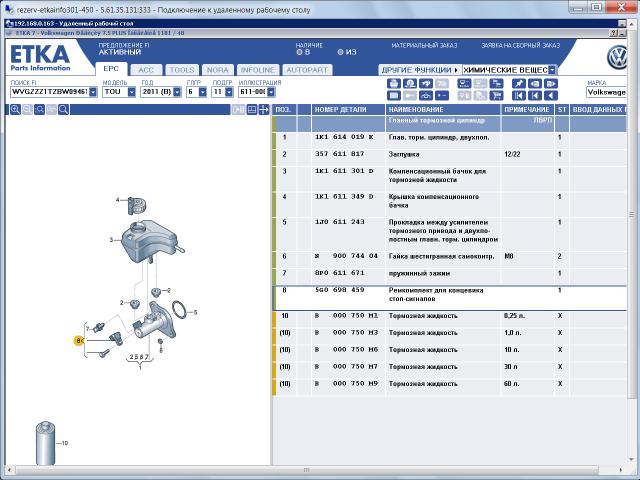Jump to first illustration (double-bar arrow)
The height and width of the screenshot is (480, 640).
click(x=519, y=96)
